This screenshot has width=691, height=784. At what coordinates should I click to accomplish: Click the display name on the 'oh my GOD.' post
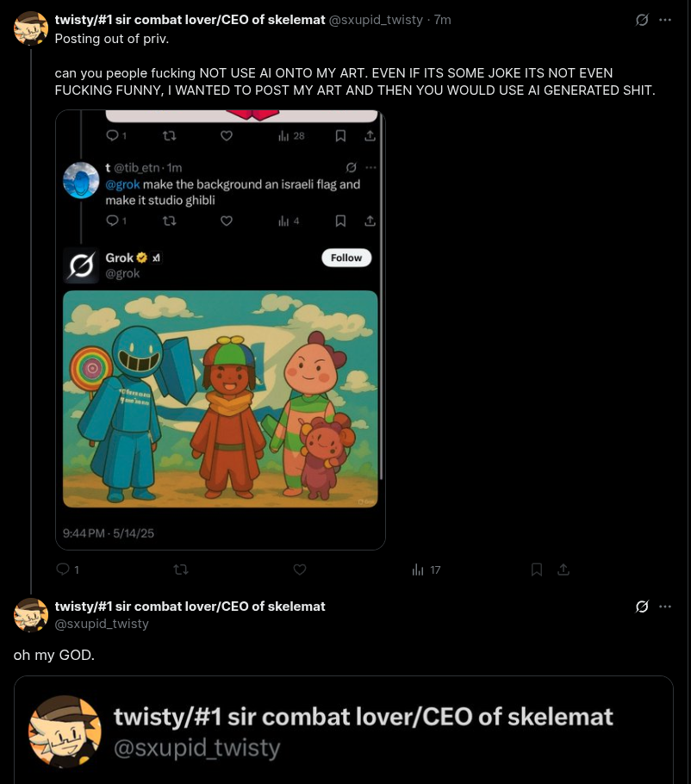(x=190, y=607)
